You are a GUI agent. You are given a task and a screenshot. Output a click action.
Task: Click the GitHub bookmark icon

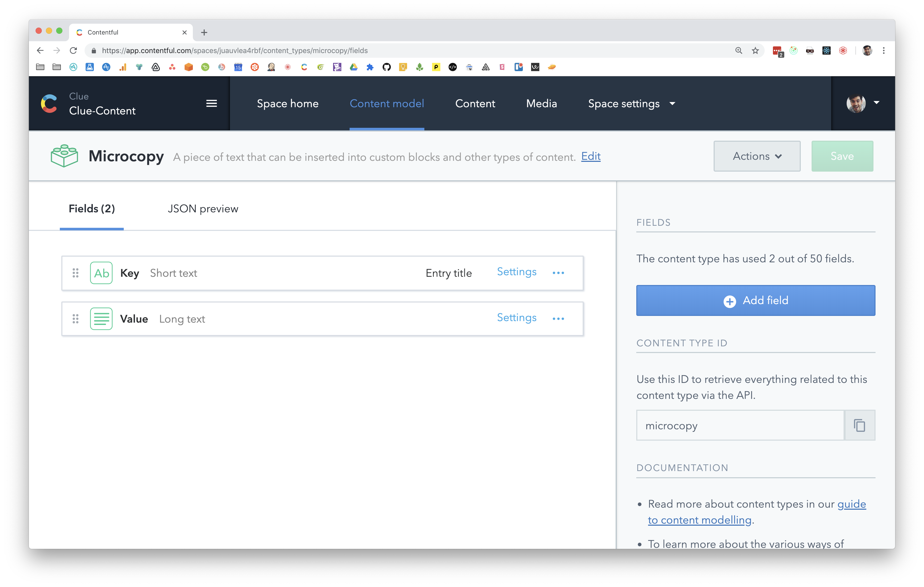click(x=386, y=68)
